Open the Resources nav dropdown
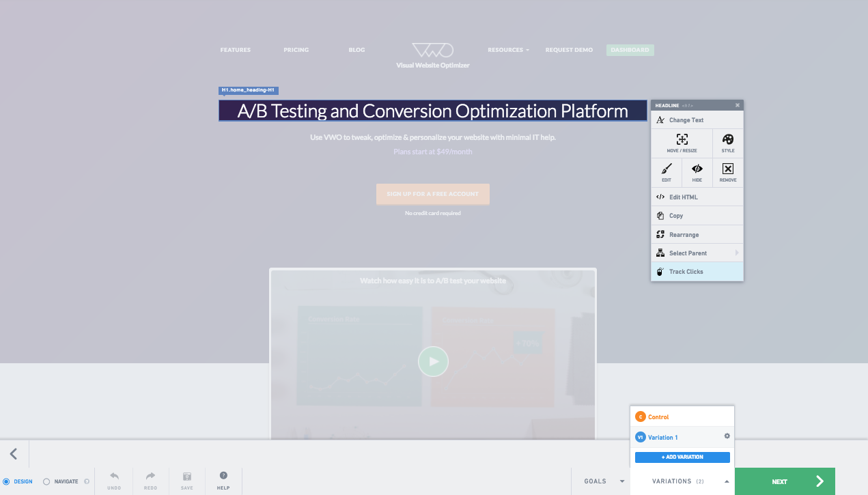The image size is (868, 495). click(508, 50)
